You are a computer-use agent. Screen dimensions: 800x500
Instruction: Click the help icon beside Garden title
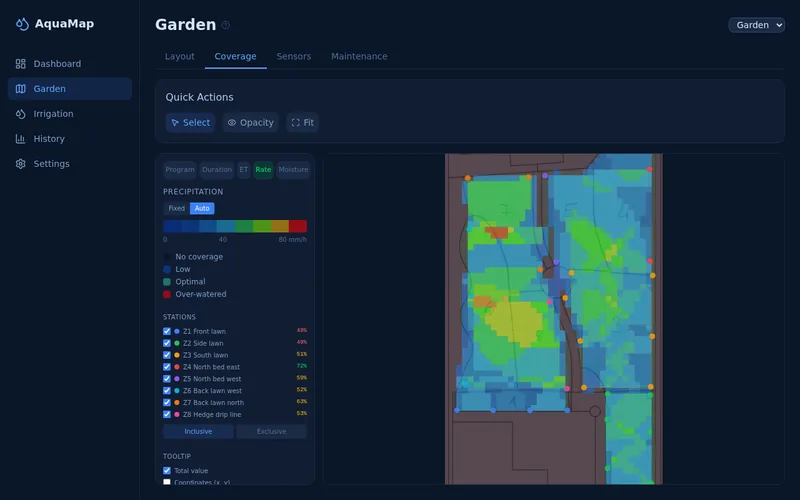(x=226, y=25)
